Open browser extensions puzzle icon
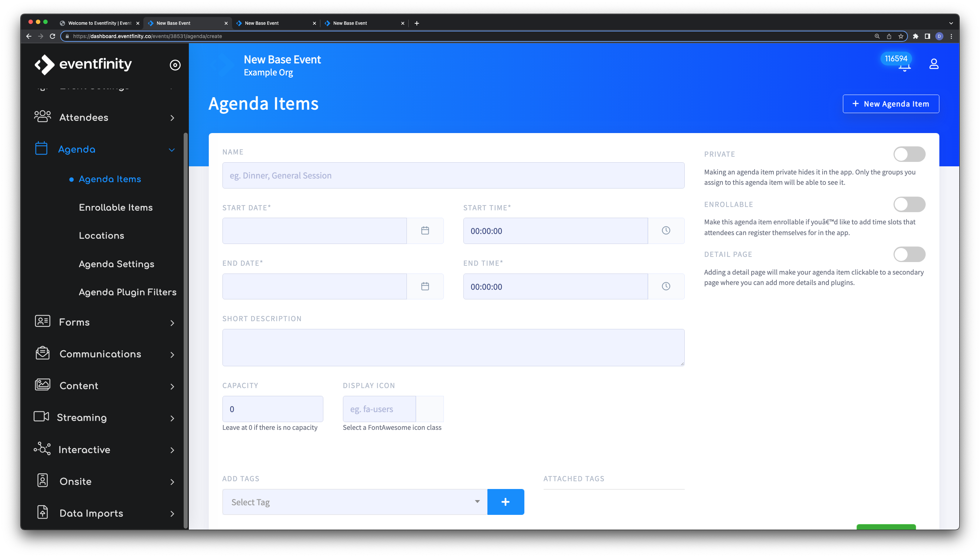980x557 pixels. click(915, 36)
